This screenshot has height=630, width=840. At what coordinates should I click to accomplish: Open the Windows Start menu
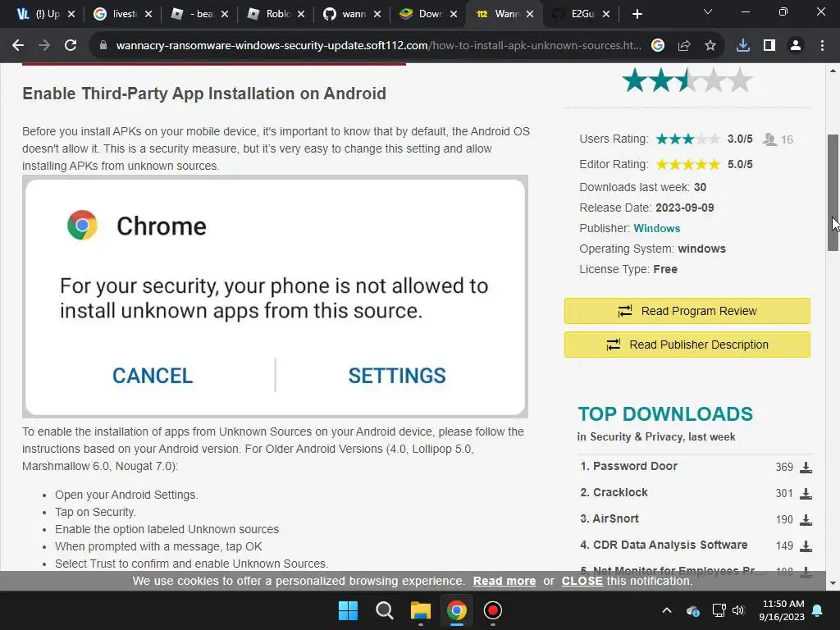[x=348, y=610]
